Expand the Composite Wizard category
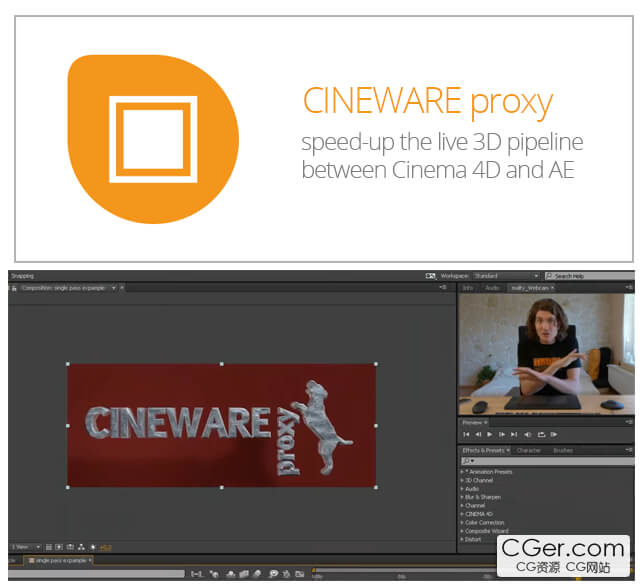Viewport: 640px width, 587px height. [462, 531]
